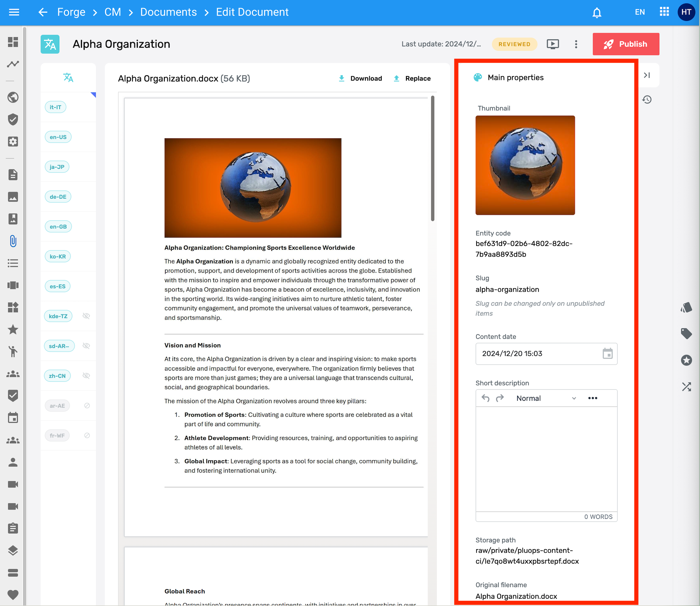
Task: Toggle visibility of zh-CN language
Action: point(86,376)
